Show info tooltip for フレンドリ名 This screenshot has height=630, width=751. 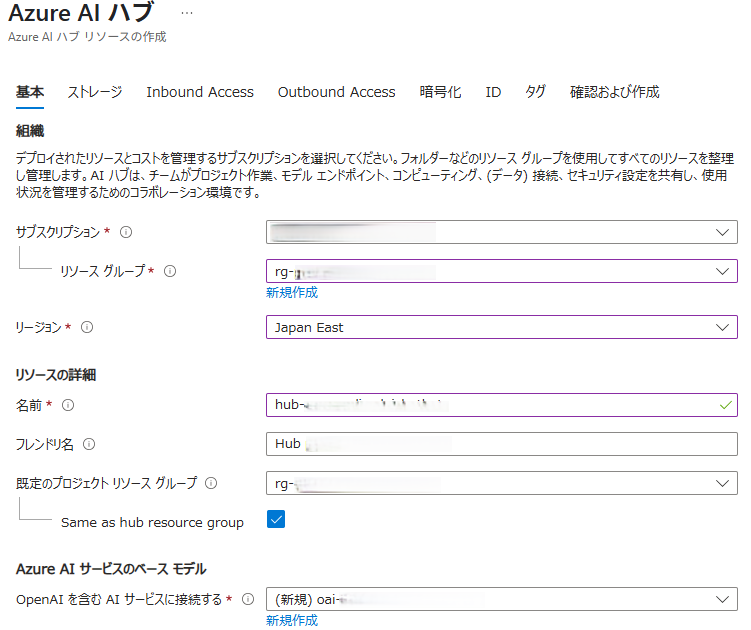click(x=89, y=444)
